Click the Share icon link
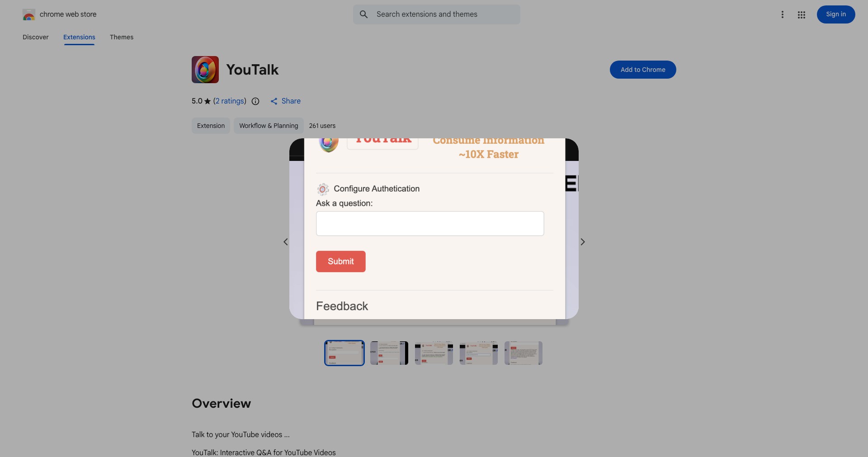868x457 pixels. [285, 101]
